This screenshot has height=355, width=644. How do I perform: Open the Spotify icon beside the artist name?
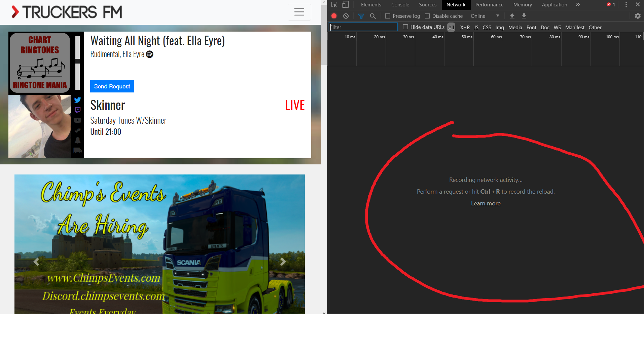tap(150, 54)
